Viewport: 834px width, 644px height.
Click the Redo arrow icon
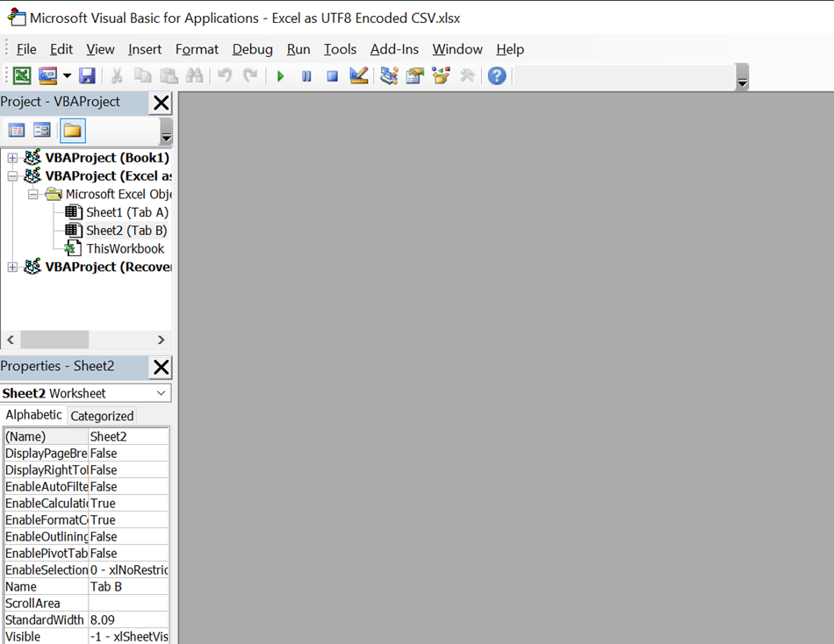click(250, 75)
